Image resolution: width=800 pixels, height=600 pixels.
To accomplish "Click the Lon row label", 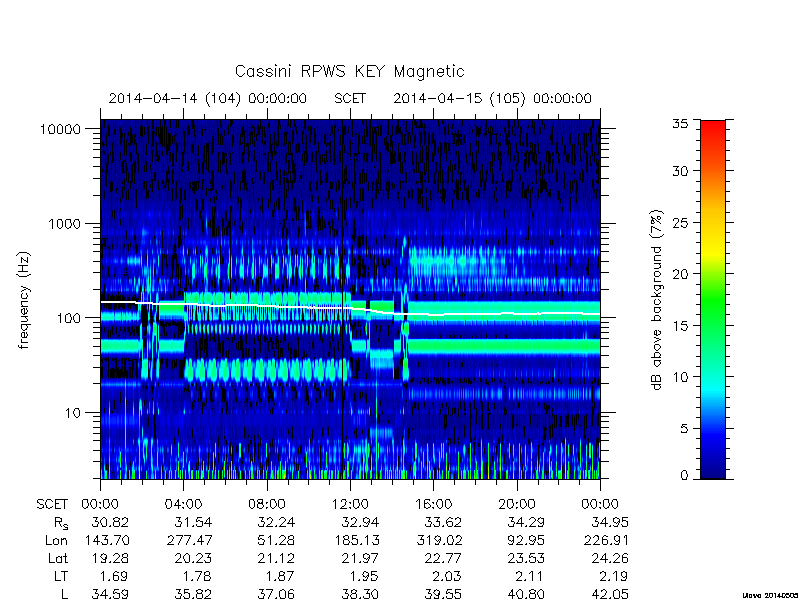I will tap(56, 540).
